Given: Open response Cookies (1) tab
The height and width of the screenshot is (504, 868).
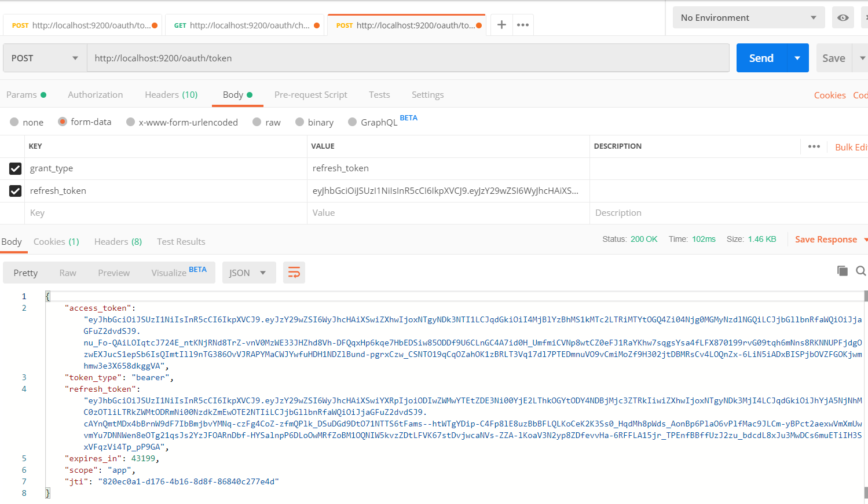Looking at the screenshot, I should click(56, 242).
